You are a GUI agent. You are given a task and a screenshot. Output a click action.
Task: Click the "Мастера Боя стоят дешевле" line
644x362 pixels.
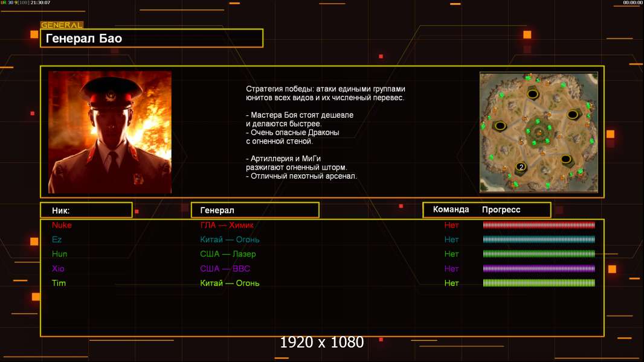300,115
